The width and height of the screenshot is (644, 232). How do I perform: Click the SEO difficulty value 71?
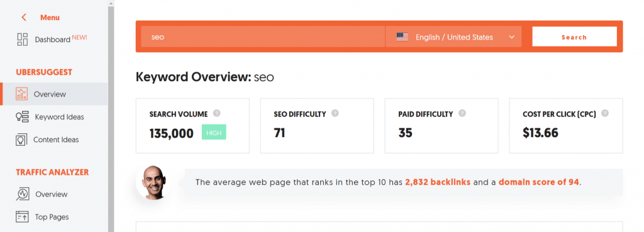coord(279,133)
